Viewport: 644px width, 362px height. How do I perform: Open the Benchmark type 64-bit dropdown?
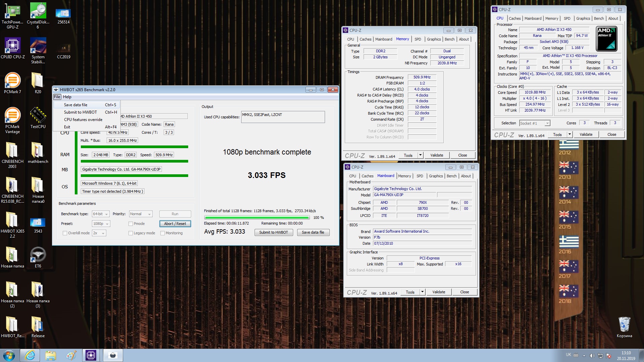coord(101,214)
